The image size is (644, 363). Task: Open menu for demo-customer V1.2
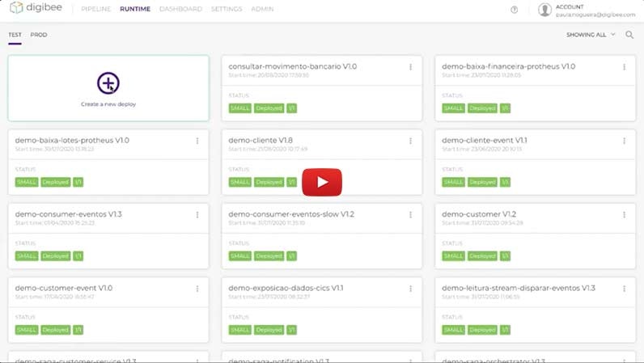point(624,215)
